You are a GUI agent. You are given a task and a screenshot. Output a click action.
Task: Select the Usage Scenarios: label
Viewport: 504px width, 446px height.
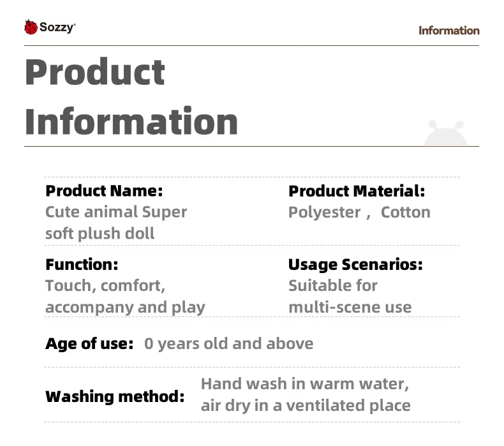355,264
